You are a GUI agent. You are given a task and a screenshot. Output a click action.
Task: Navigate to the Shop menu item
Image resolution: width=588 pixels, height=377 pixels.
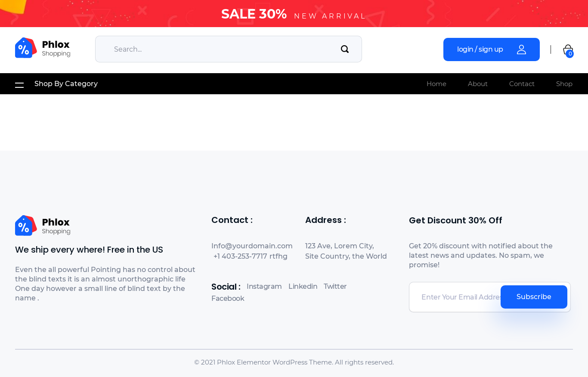564,84
